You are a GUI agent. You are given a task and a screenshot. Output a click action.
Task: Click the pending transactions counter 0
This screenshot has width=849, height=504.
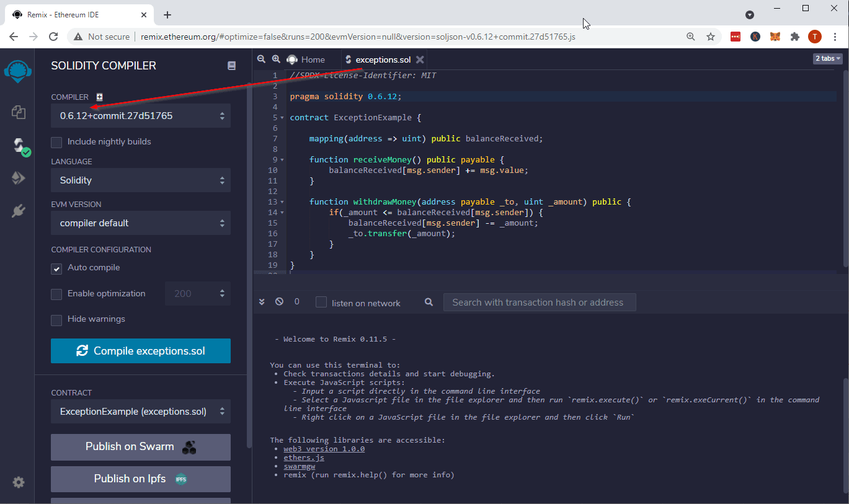point(297,302)
